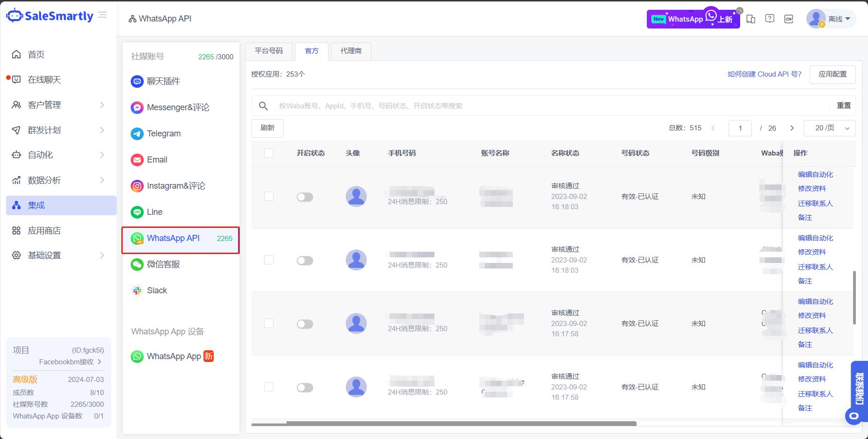Enable toggle in third table row
The image size is (868, 439).
click(305, 324)
